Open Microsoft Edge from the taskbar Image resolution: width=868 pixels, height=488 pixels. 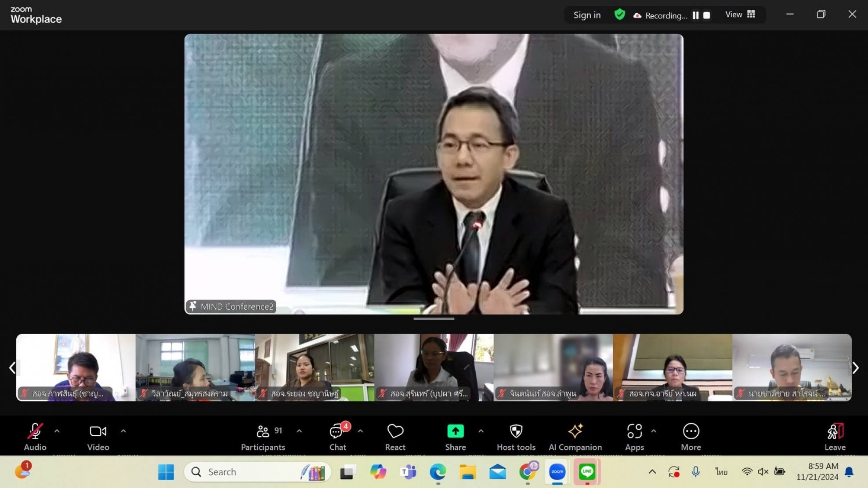pyautogui.click(x=438, y=472)
